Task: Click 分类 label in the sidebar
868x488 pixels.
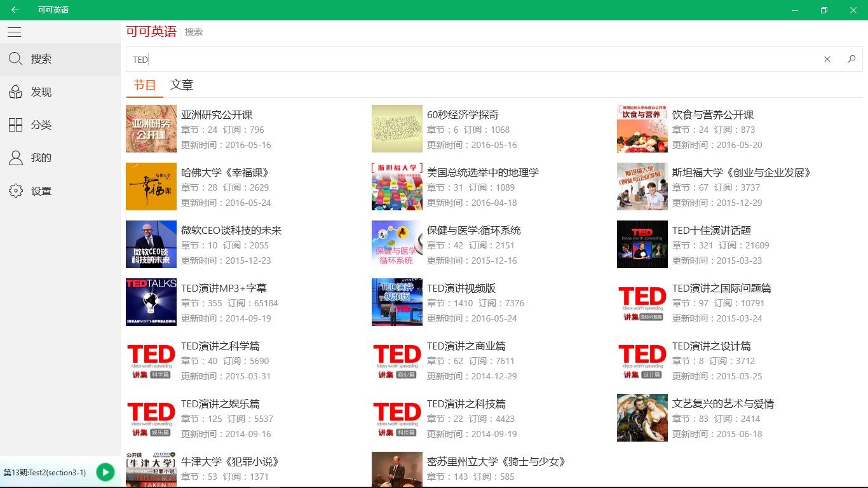Action: [x=41, y=125]
